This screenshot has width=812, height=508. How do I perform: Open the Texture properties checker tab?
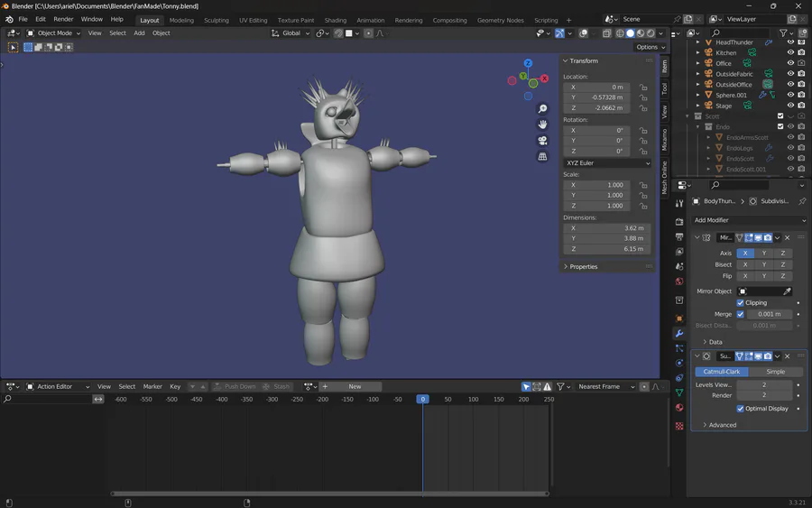[x=679, y=426]
